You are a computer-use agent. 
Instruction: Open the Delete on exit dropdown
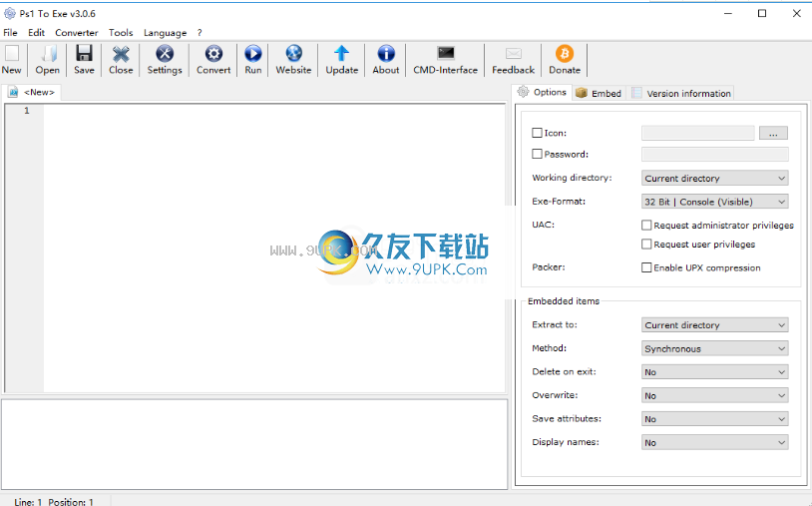[x=714, y=372]
